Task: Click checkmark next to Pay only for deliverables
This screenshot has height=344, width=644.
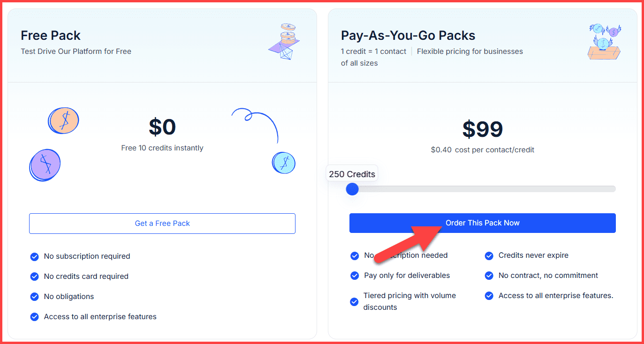Action: [x=355, y=276]
